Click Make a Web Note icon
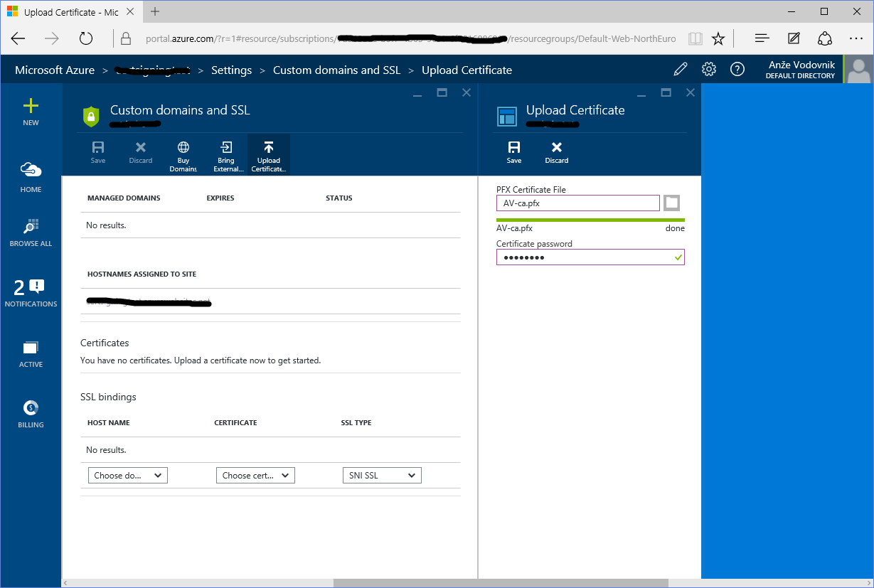Image resolution: width=874 pixels, height=588 pixels. [794, 38]
